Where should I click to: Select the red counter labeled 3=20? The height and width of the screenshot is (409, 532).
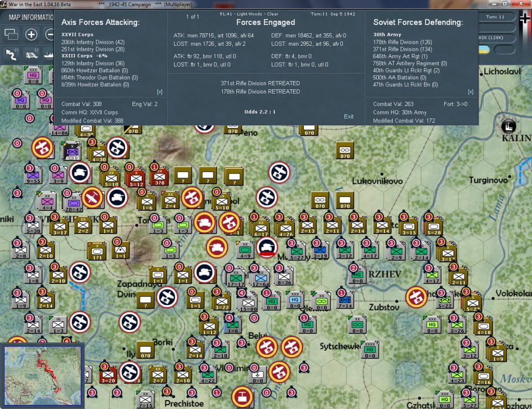108,374
